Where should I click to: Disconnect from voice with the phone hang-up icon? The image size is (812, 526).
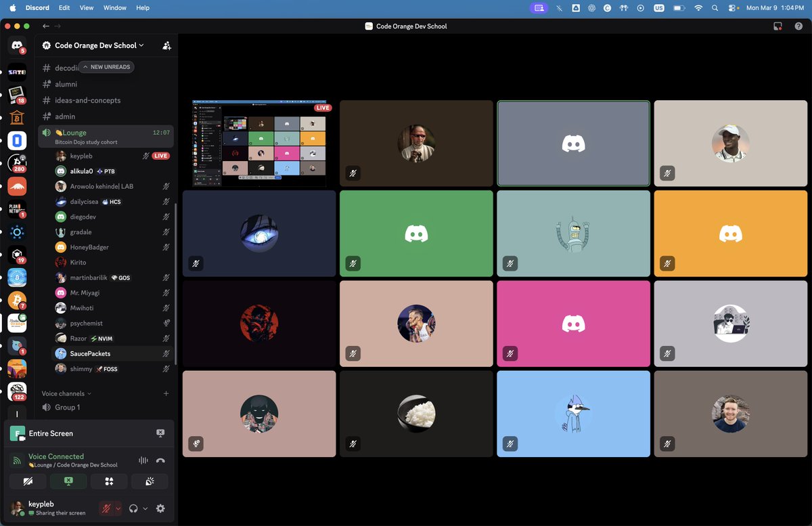click(x=160, y=460)
